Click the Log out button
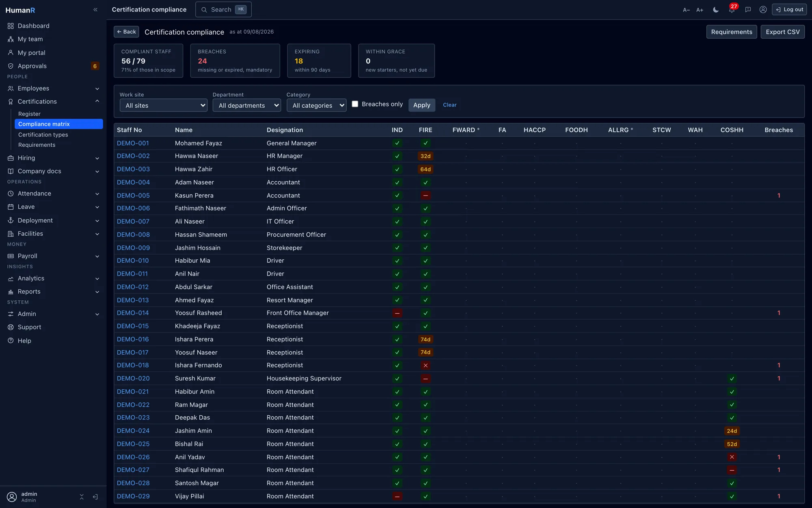Screen dimensions: 812x508 click(x=789, y=10)
